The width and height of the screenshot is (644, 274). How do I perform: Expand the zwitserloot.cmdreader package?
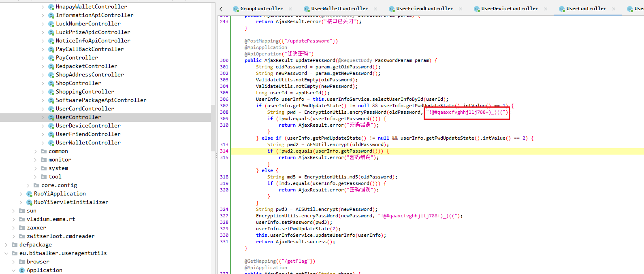click(x=14, y=236)
